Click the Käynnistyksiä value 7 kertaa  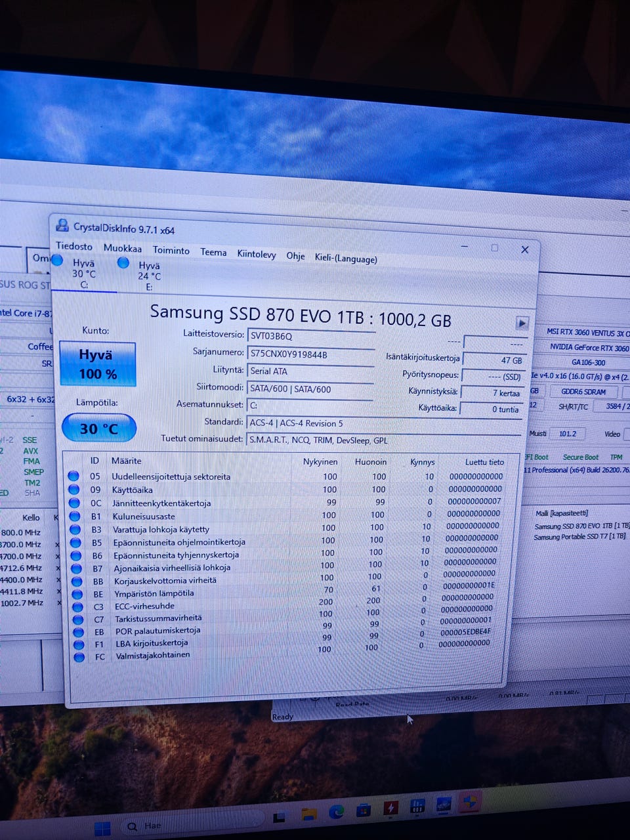click(x=492, y=392)
